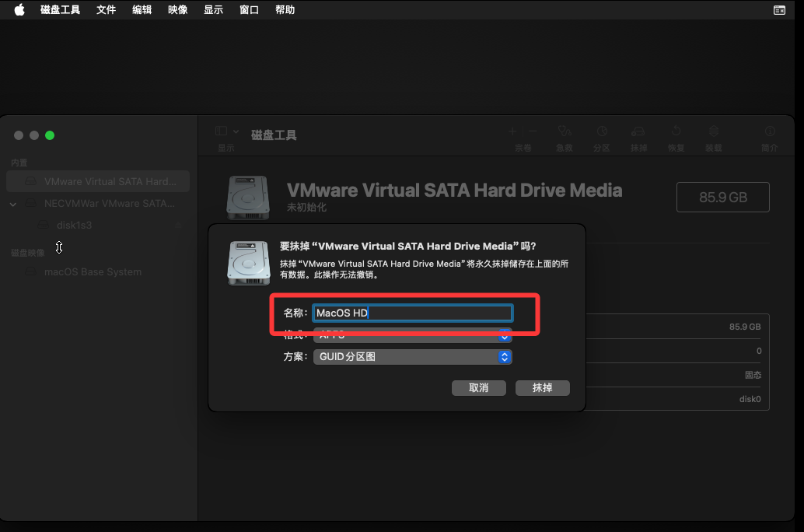Click the 未初始化 status text
This screenshot has height=532, width=804.
(x=306, y=207)
